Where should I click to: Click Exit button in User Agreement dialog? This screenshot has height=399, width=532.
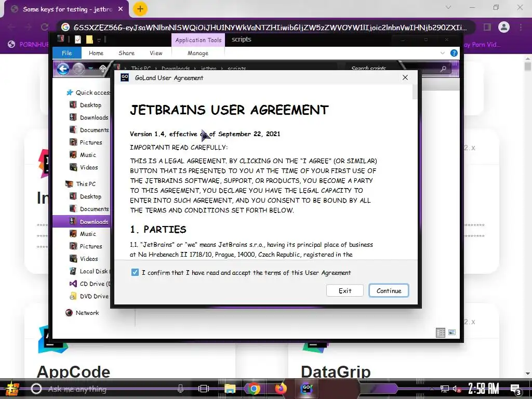click(x=345, y=291)
